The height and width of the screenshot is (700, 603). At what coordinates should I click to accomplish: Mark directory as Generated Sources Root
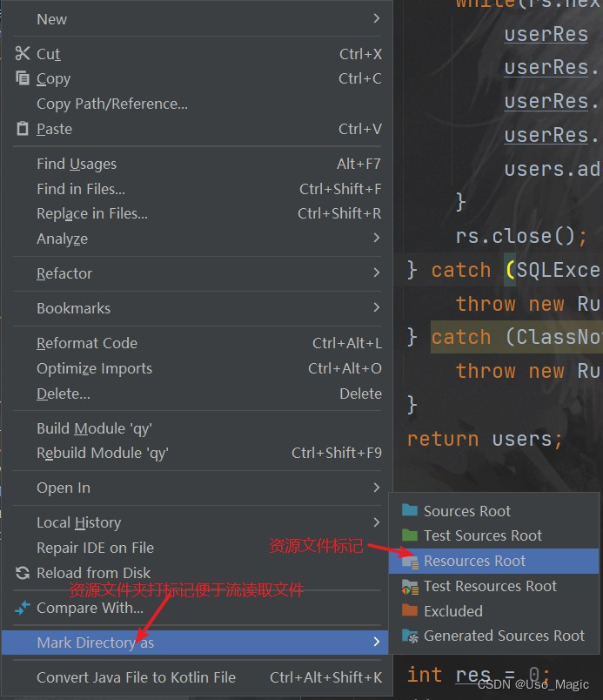coord(493,636)
